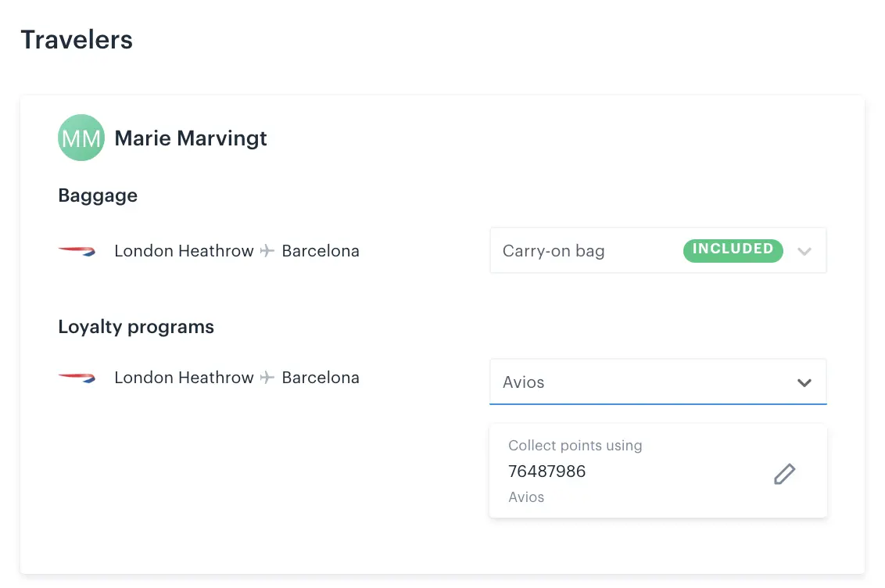The width and height of the screenshot is (885, 588).
Task: Click the Baggage section heading
Action: click(98, 195)
